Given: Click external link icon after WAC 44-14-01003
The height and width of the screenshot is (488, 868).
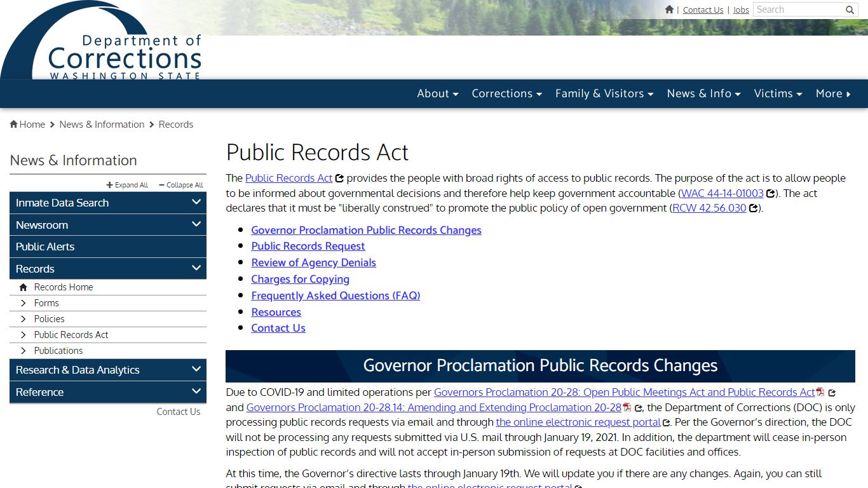Looking at the screenshot, I should (771, 194).
